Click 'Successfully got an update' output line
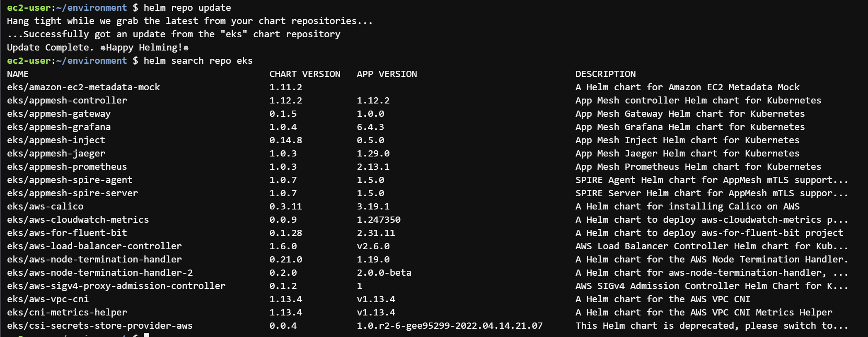This screenshot has height=337, width=868. point(174,34)
